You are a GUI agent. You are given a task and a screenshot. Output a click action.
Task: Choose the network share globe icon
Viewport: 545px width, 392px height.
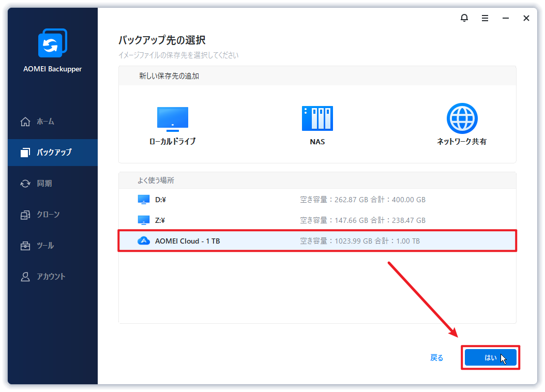point(462,118)
